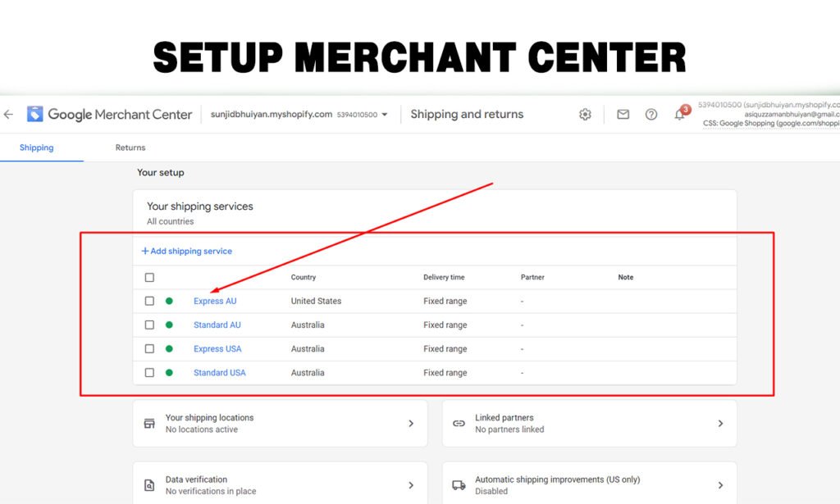Click the Note column header

pyautogui.click(x=626, y=277)
